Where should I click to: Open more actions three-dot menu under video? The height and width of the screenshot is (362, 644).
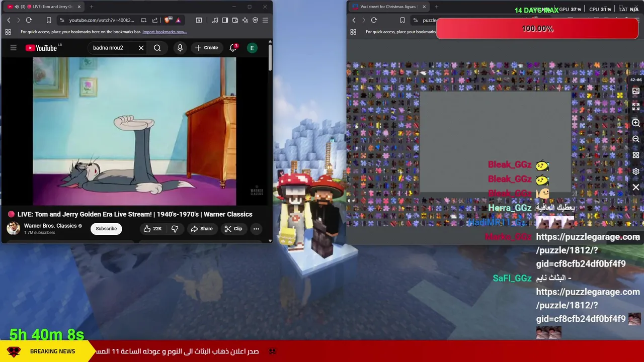coord(256,229)
